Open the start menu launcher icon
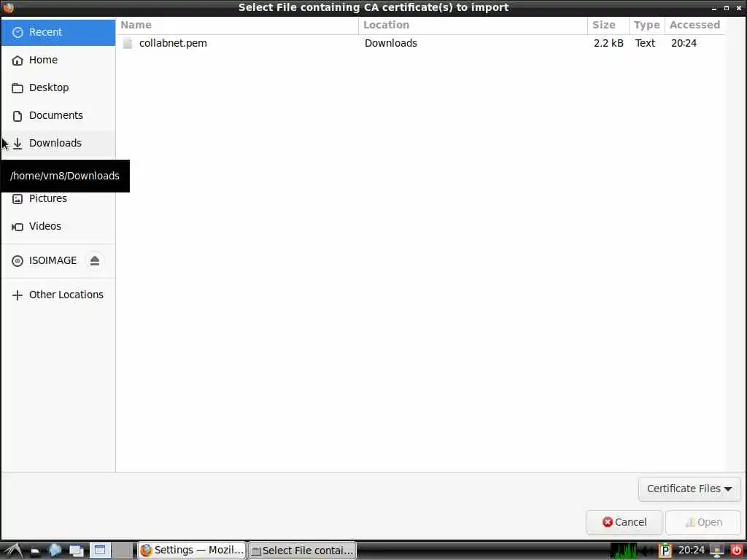This screenshot has height=560, width=747. pos(13,551)
